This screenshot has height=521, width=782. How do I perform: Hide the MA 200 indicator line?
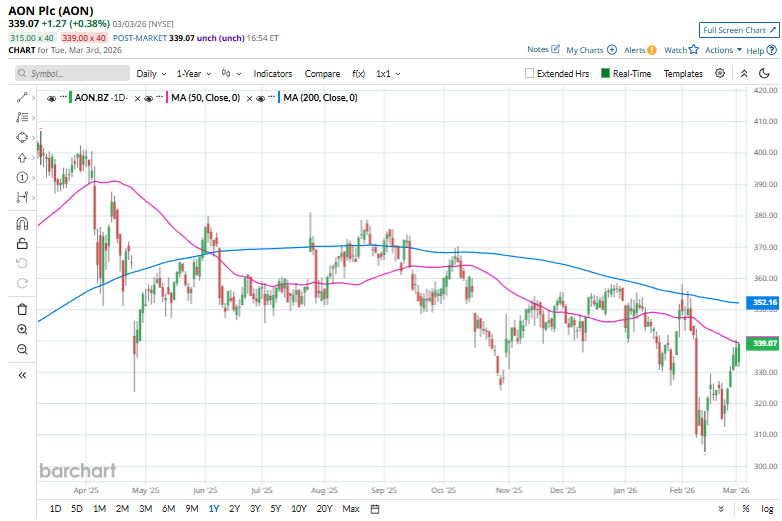click(x=260, y=98)
